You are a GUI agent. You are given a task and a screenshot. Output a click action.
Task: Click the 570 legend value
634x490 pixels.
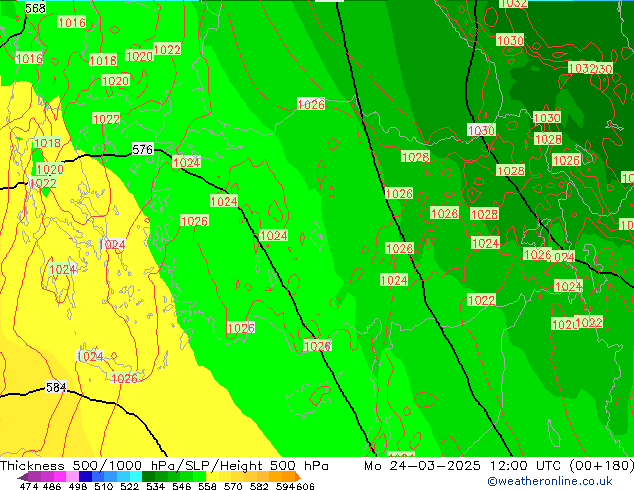[x=233, y=486]
